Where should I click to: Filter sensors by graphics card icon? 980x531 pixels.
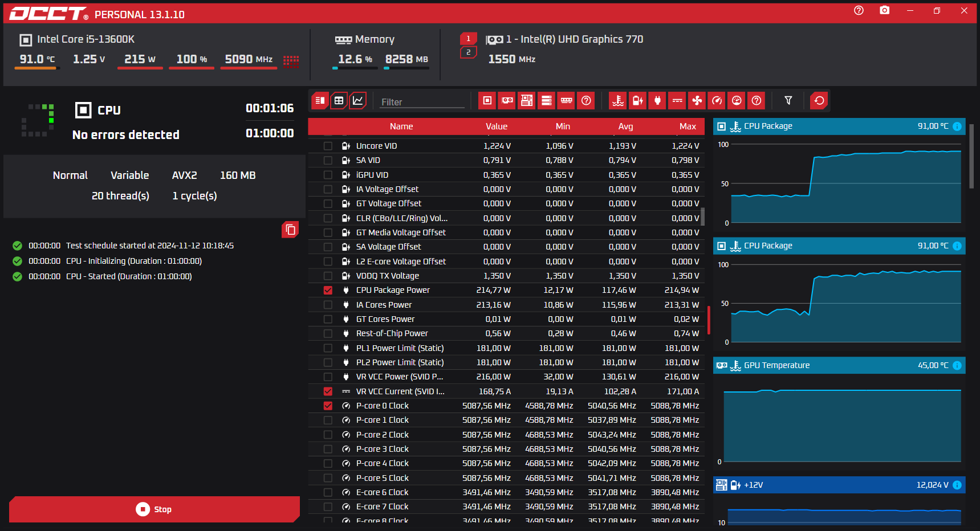pyautogui.click(x=507, y=101)
